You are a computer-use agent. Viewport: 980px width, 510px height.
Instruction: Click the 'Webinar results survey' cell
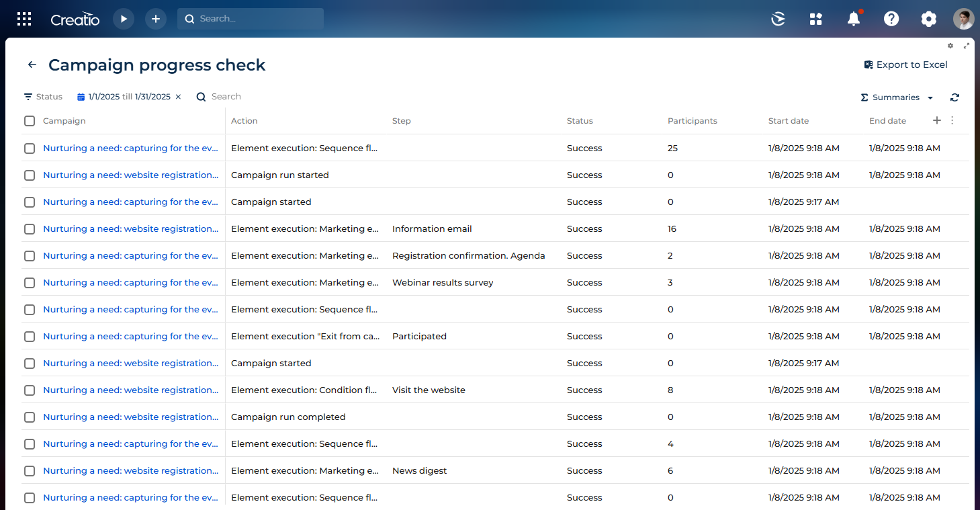click(x=443, y=282)
